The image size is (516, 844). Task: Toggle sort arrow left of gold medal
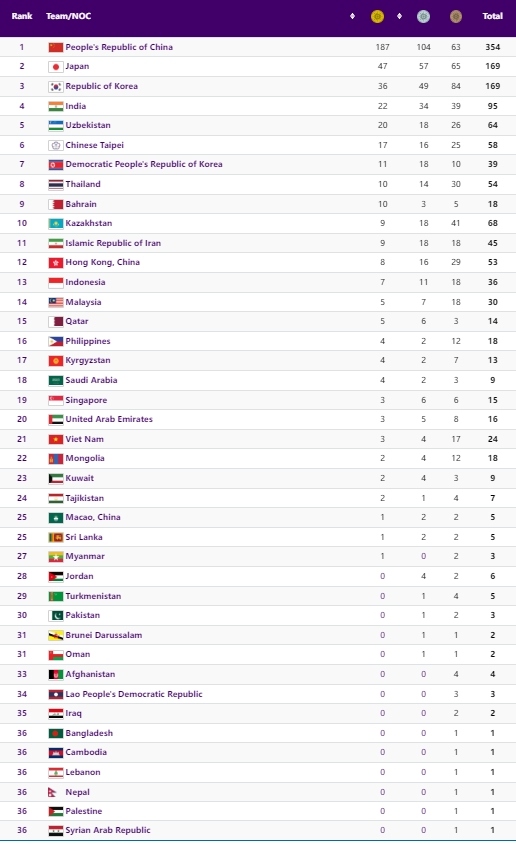click(352, 16)
